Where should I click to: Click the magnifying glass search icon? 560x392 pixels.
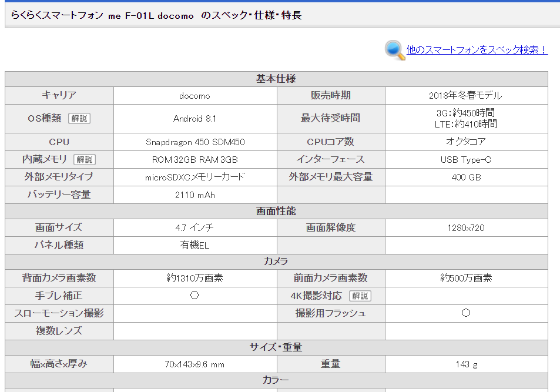[x=393, y=50]
